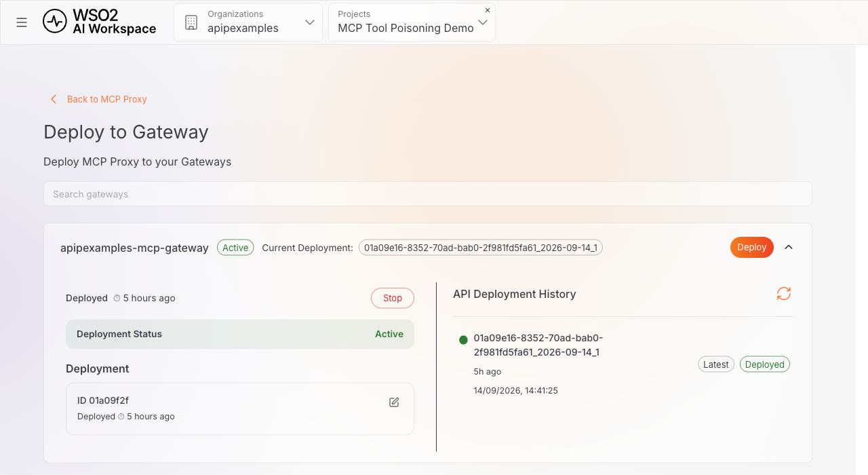Click the 5h ago text in the history
Viewport: 868px width, 475px height.
point(488,371)
